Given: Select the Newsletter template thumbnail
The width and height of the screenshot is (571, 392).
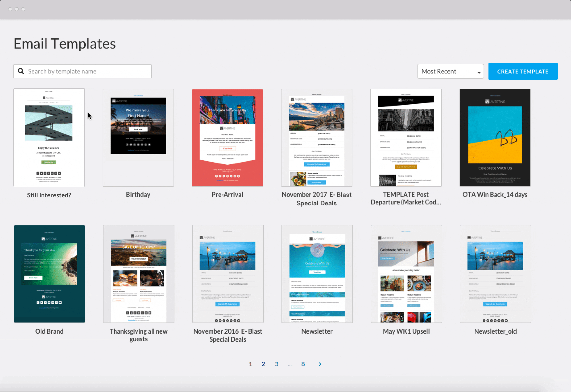Looking at the screenshot, I should coord(317,274).
